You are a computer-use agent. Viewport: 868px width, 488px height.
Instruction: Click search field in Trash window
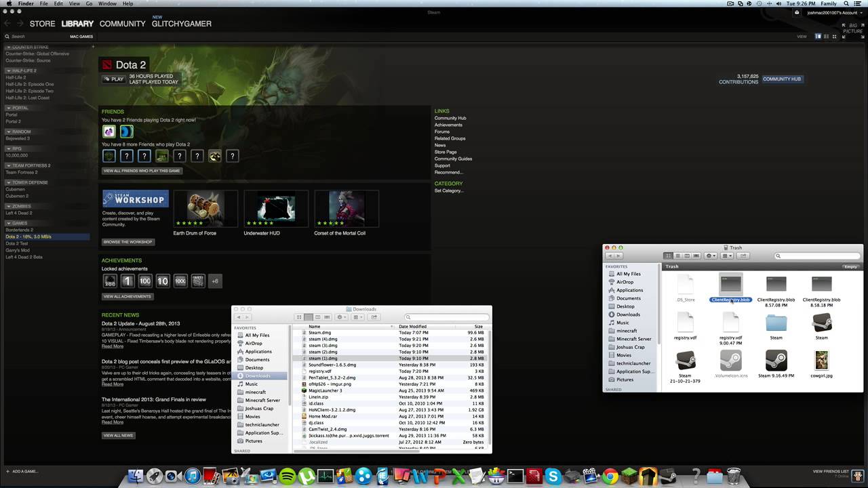coord(817,256)
